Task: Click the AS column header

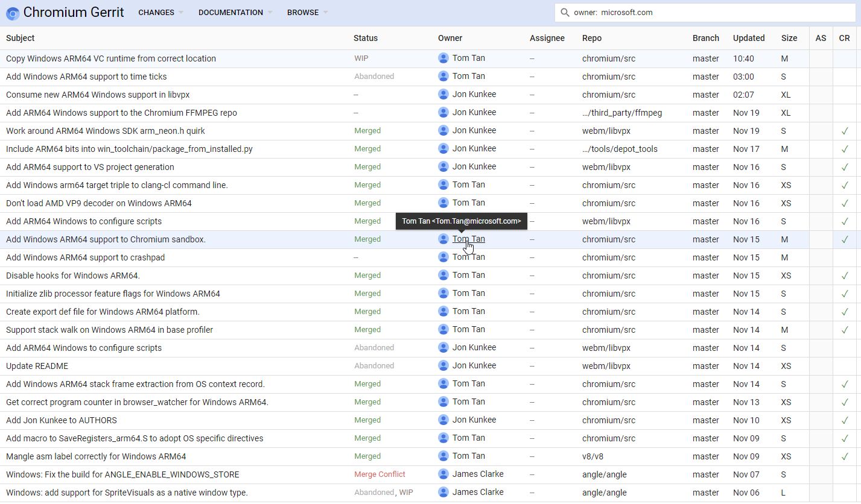Action: (821, 38)
